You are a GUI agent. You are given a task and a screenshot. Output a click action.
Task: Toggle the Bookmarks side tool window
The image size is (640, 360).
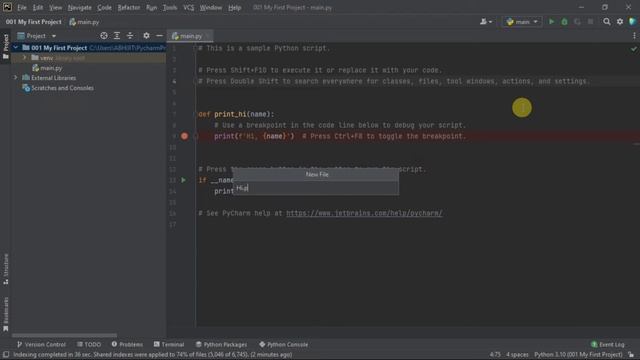tap(6, 313)
